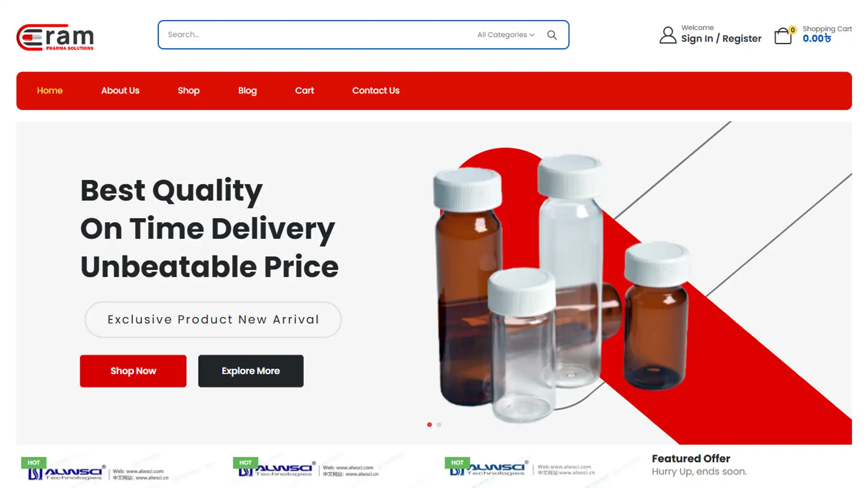The width and height of the screenshot is (868, 488).
Task: Click the Contact Us navigation link
Action: point(376,90)
